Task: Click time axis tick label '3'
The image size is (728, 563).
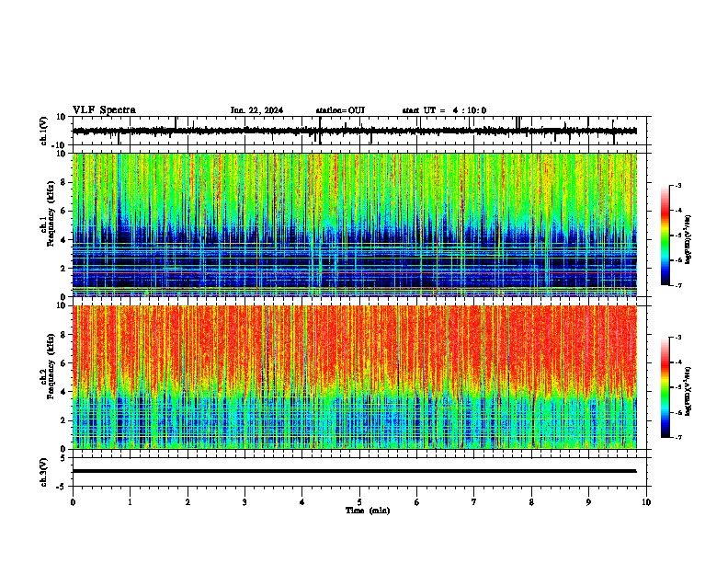Action: coord(245,502)
